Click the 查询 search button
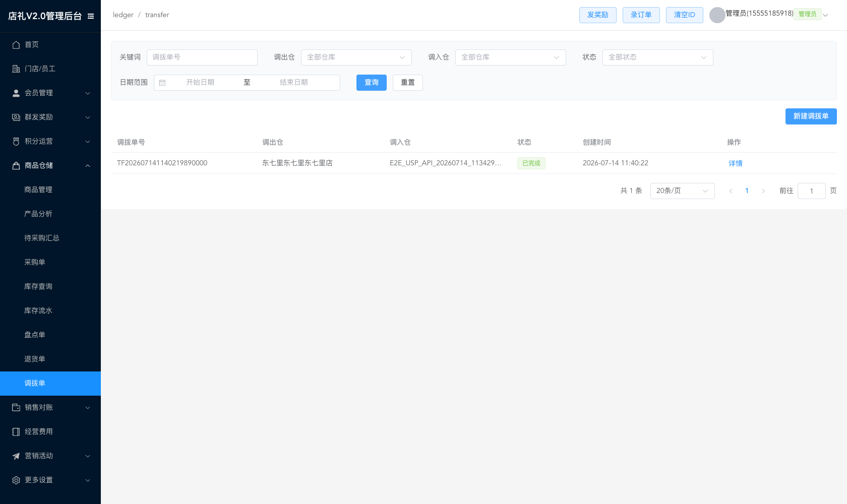The image size is (847, 504). (x=372, y=83)
